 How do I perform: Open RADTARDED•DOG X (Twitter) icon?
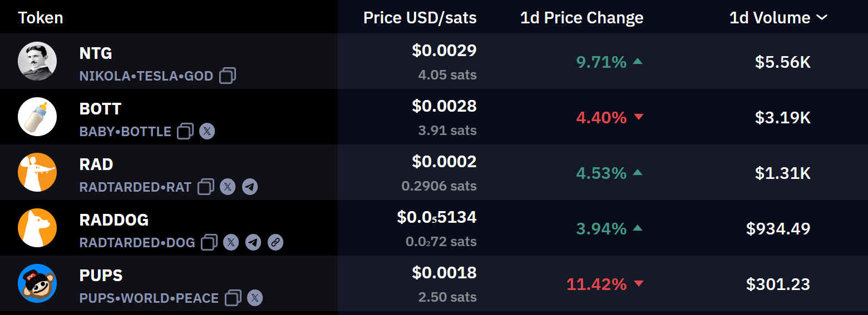point(231,242)
